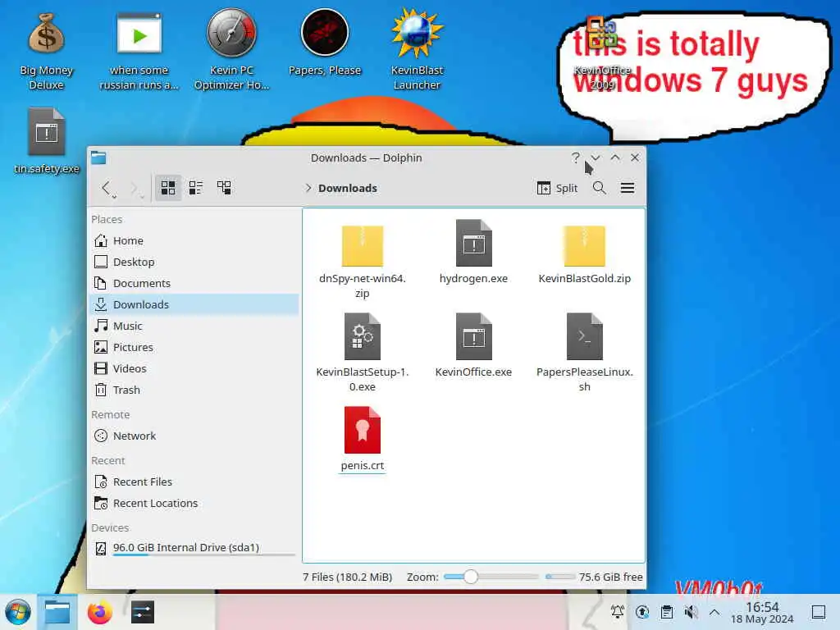Click the taskbar clock showing 16:54
This screenshot has height=630, width=840.
[762, 612]
